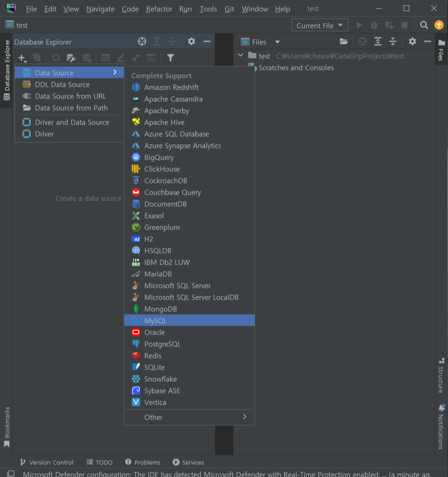Open the Git menu
The height and width of the screenshot is (477, 448).
pos(229,9)
